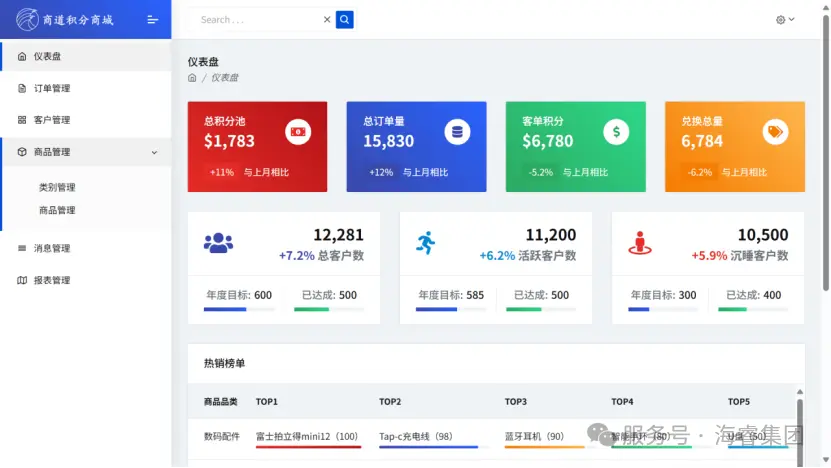This screenshot has height=468, width=831.
Task: Open the settings gear dropdown
Action: click(x=785, y=20)
